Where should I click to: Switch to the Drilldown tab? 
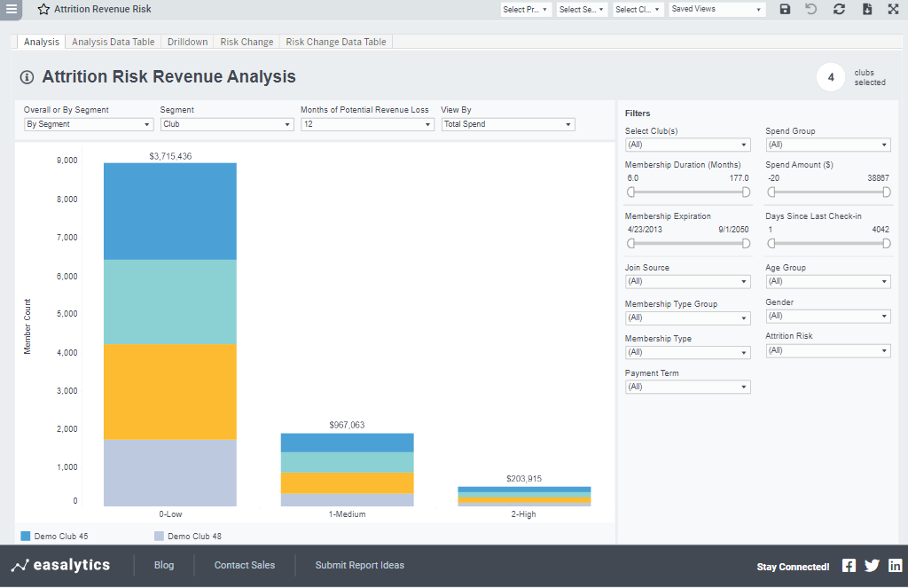click(x=187, y=41)
